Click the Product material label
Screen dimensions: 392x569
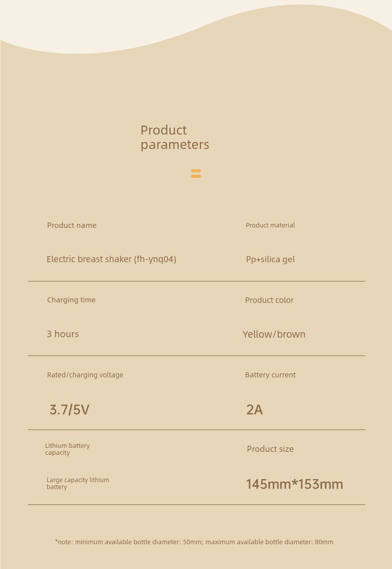[x=270, y=225]
